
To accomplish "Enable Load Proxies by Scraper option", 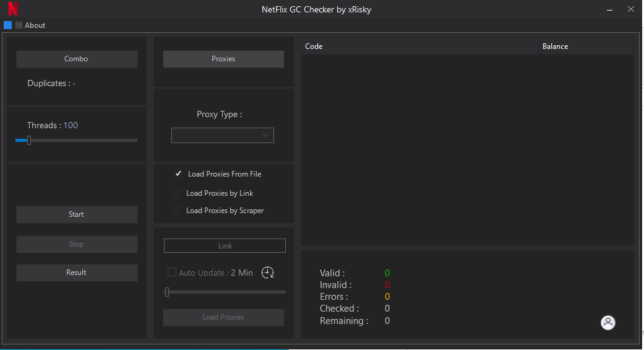I will [178, 211].
